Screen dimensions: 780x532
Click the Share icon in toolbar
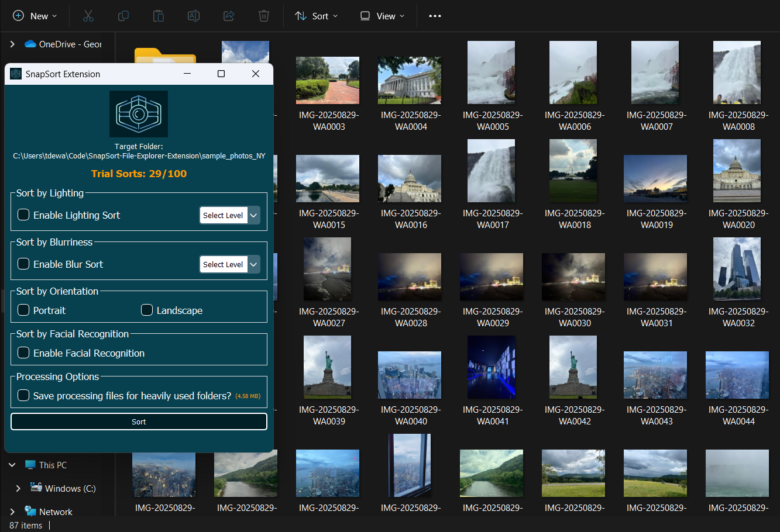click(x=229, y=16)
